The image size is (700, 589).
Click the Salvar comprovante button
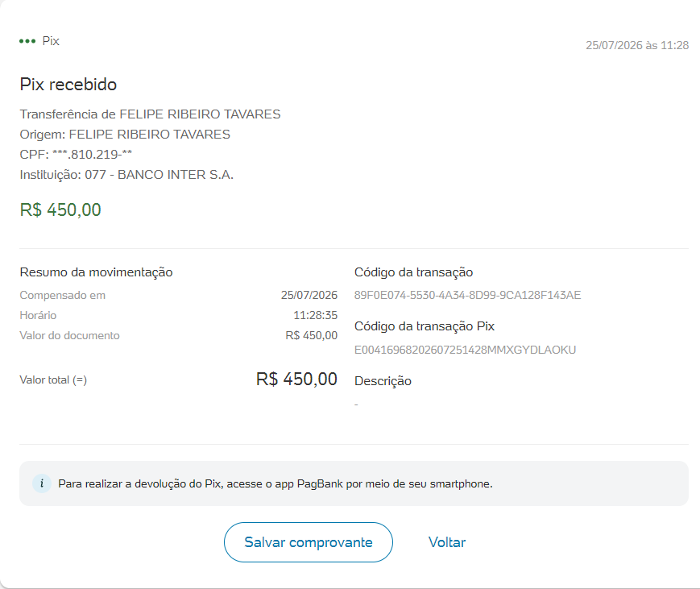309,542
